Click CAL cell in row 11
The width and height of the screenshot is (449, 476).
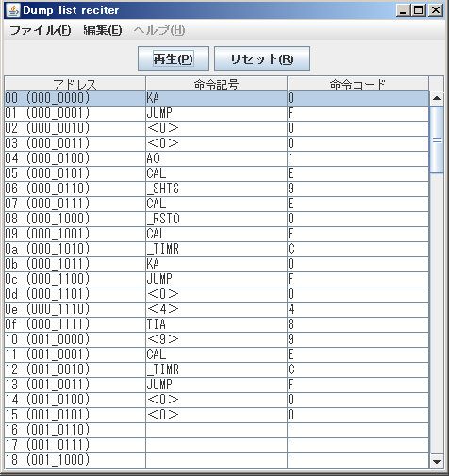tap(216, 354)
